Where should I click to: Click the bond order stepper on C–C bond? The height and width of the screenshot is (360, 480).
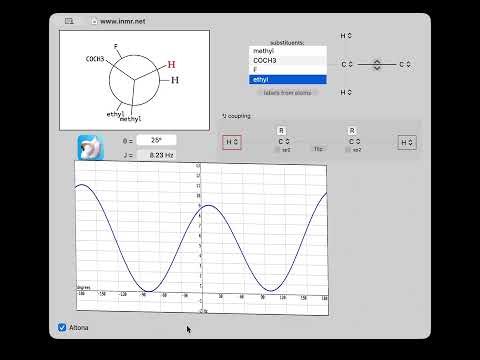click(377, 65)
